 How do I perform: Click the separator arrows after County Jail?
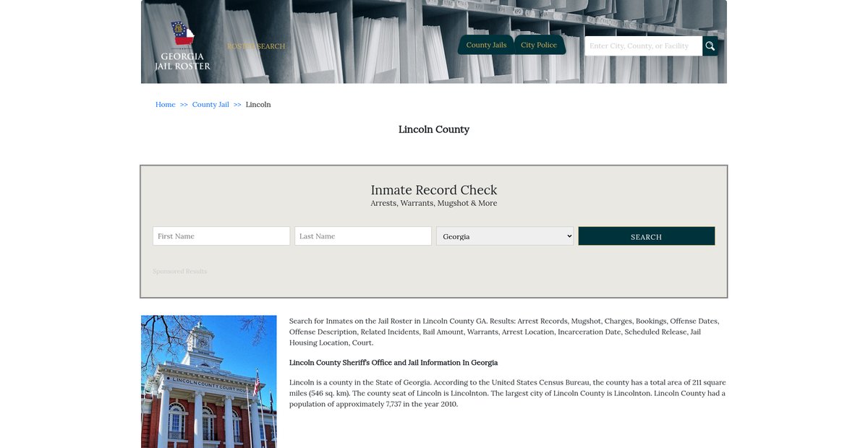237,105
